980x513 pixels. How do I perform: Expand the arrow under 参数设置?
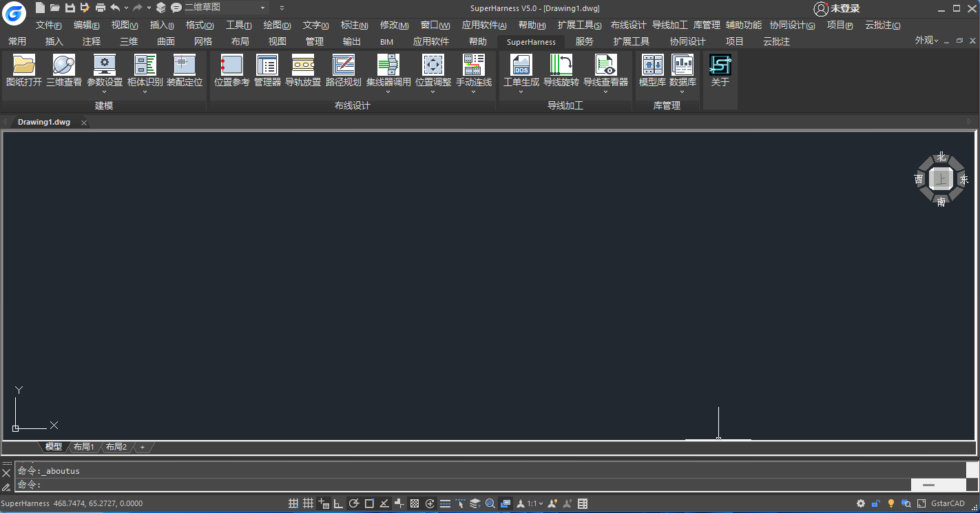click(105, 92)
